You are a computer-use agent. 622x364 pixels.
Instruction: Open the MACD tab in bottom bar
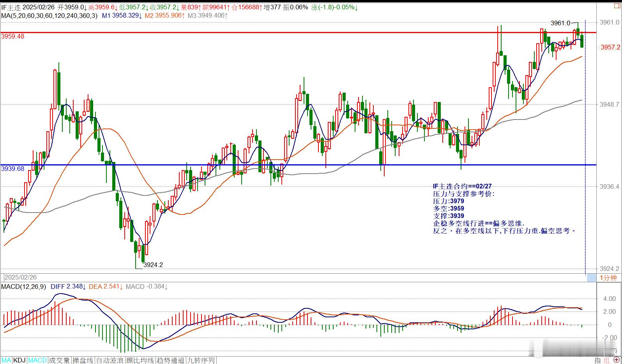tap(37, 360)
